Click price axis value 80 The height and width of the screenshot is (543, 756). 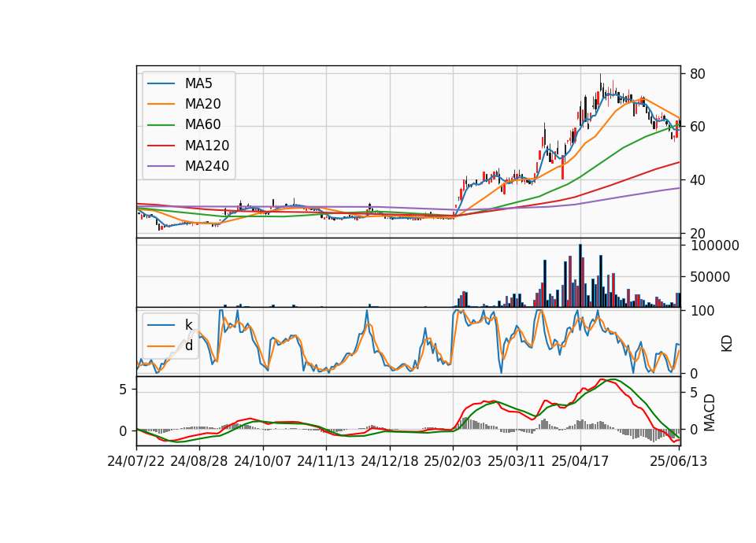697,74
